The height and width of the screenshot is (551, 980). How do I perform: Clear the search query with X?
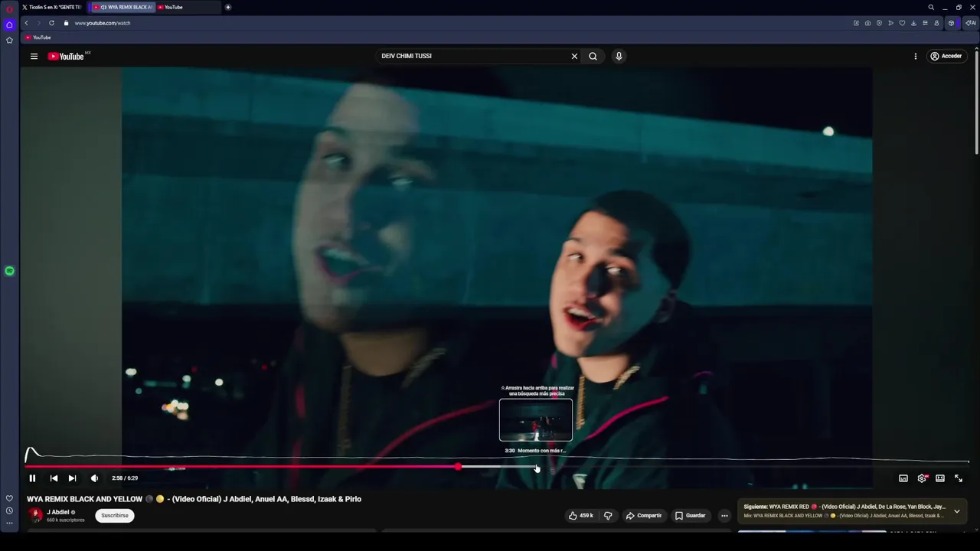pyautogui.click(x=574, y=56)
